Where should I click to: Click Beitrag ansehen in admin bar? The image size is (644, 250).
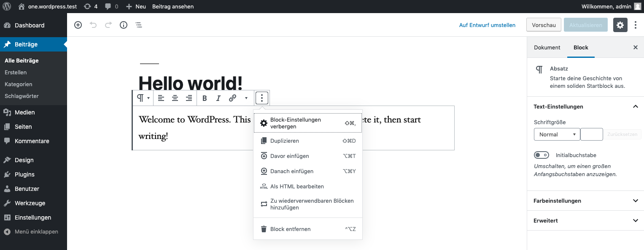tap(173, 6)
